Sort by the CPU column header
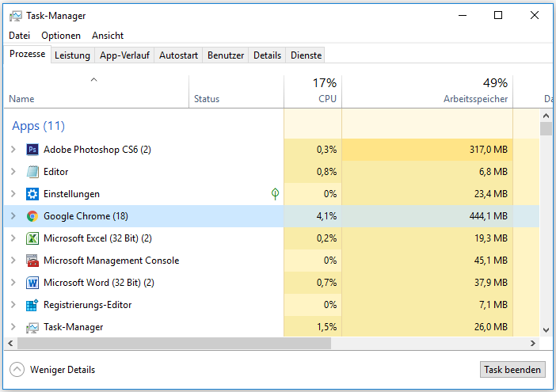 point(313,91)
